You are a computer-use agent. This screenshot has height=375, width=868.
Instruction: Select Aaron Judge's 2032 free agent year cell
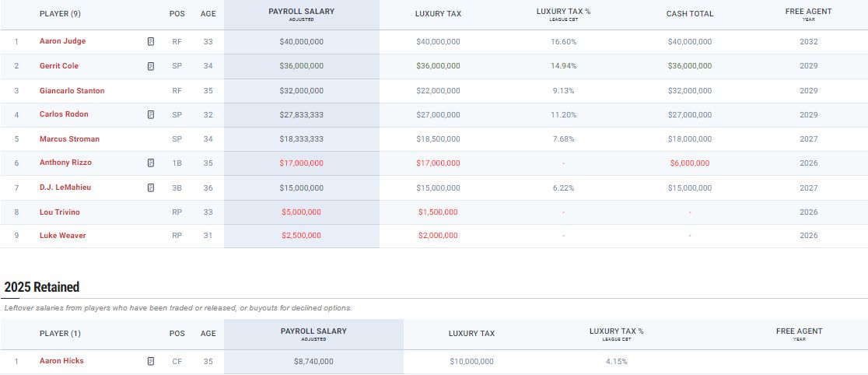coord(808,42)
